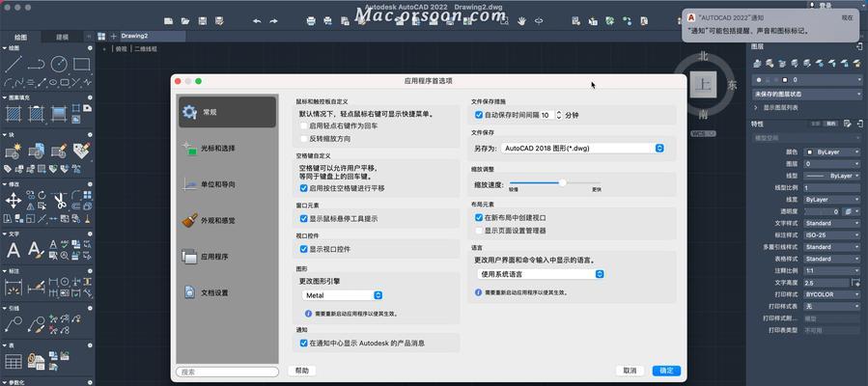This screenshot has height=386, width=868.
Task: Add a new drawing tab with plus button
Action: click(x=114, y=37)
